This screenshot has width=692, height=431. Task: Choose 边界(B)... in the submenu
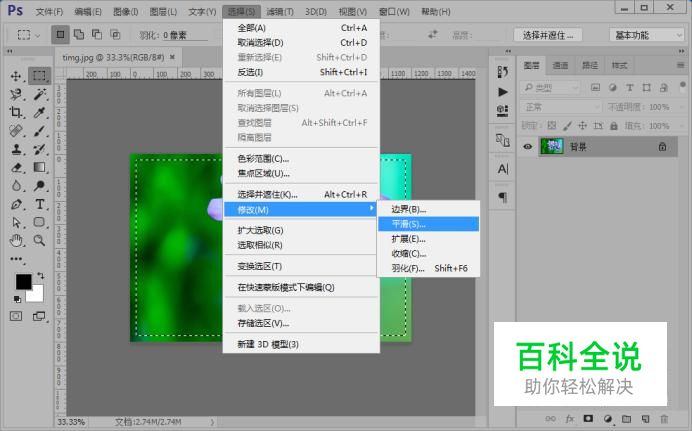(x=428, y=209)
